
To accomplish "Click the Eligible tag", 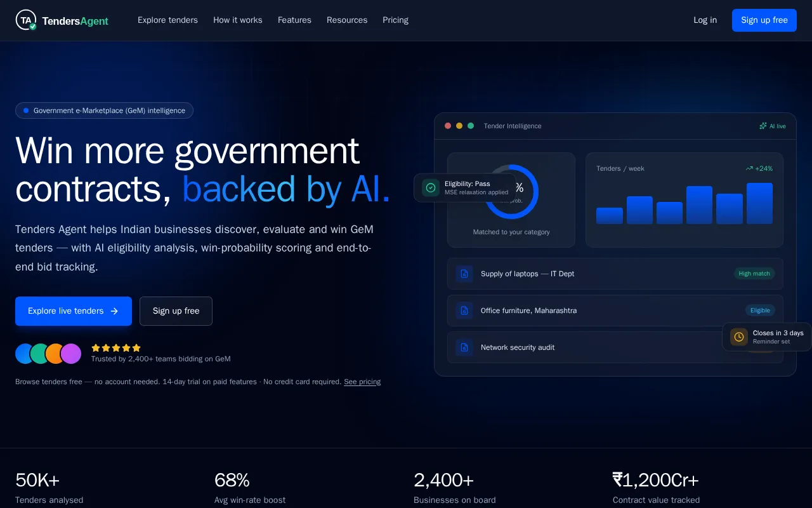I will click(760, 311).
